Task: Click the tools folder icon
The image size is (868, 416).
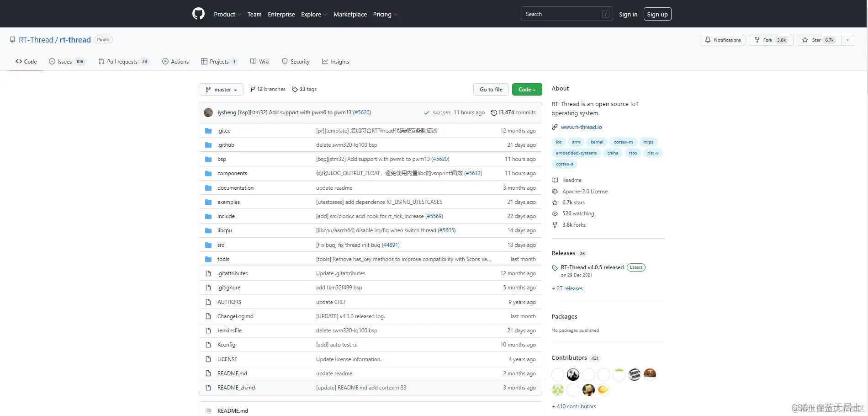Action: coord(208,259)
